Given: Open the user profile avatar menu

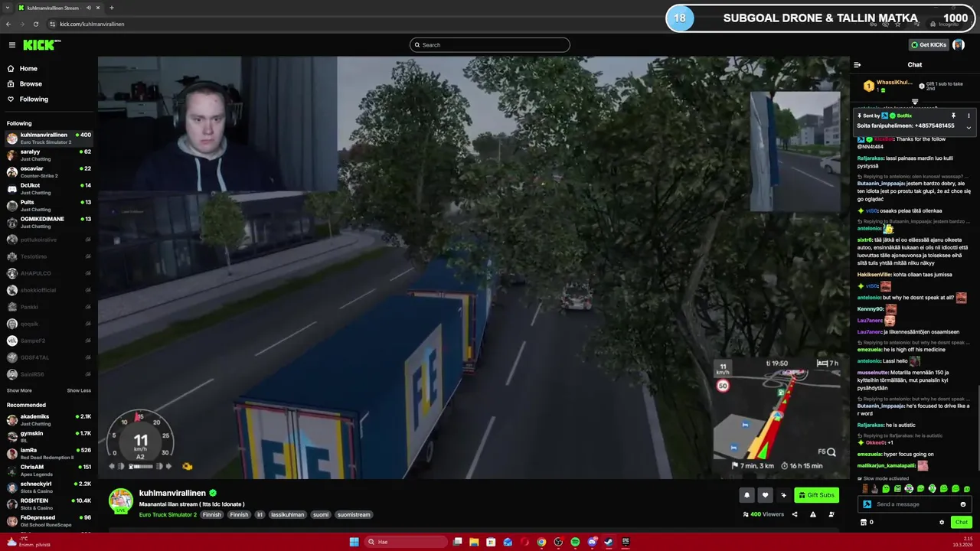Looking at the screenshot, I should click(959, 44).
